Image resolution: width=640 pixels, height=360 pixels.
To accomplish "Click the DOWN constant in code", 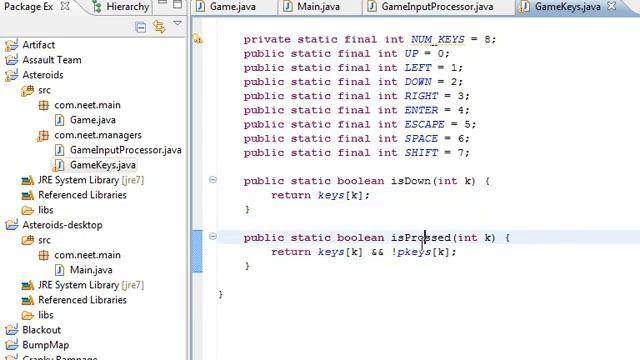I will (418, 82).
